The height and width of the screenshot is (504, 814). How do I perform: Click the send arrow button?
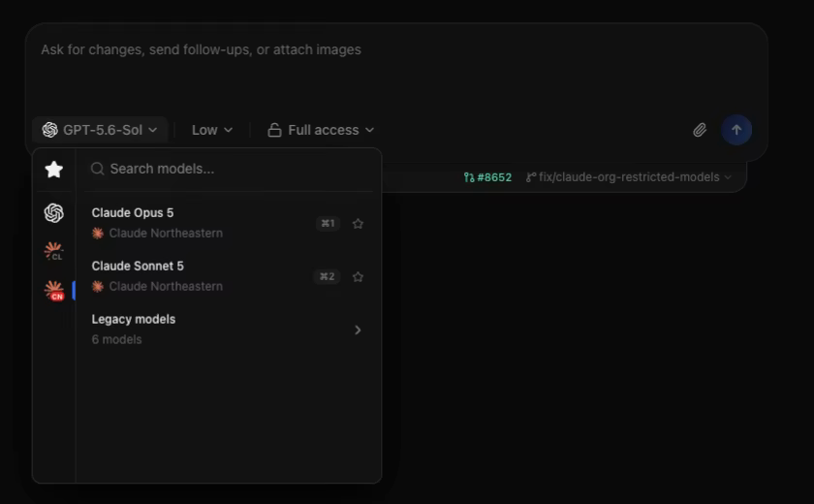[x=736, y=130]
